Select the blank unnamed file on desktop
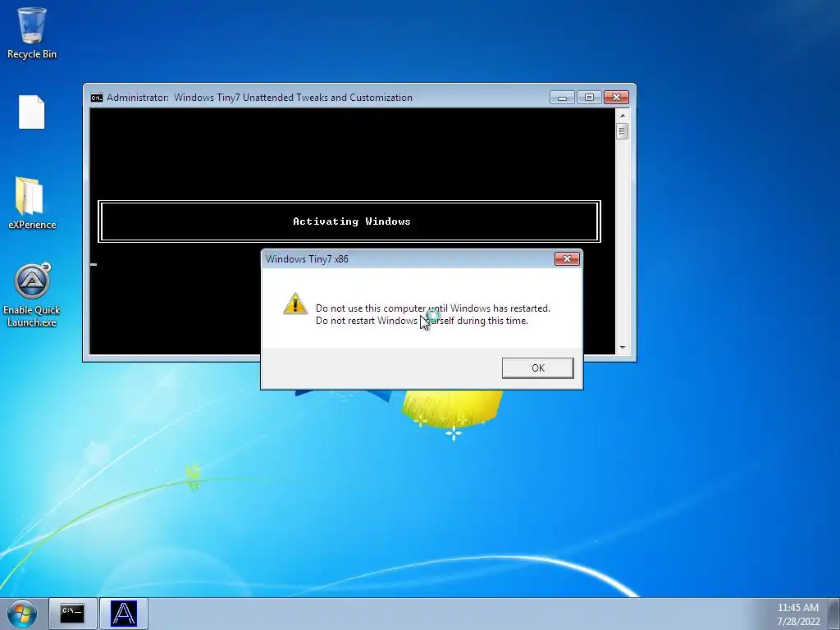This screenshot has width=840, height=630. pos(32,112)
